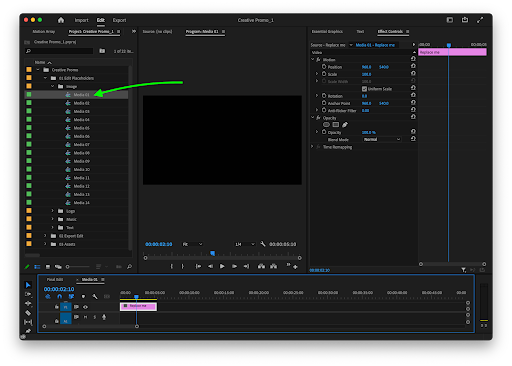
Task: Open the Workspaces icon in top bar
Action: pyautogui.click(x=450, y=20)
